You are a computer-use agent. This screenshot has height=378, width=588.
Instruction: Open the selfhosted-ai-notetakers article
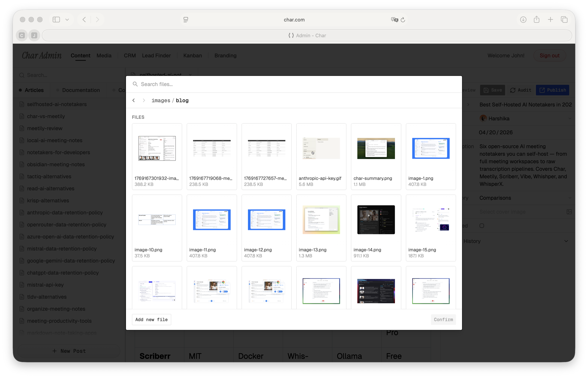[x=57, y=104]
